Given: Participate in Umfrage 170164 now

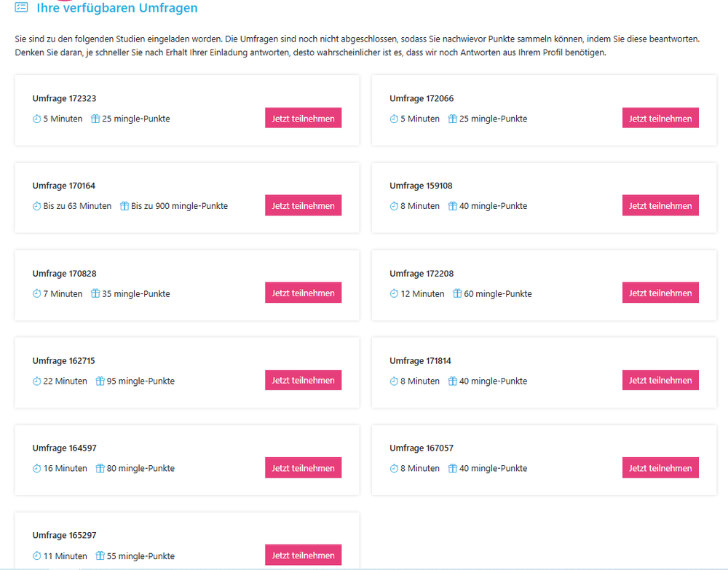Looking at the screenshot, I should 303,205.
